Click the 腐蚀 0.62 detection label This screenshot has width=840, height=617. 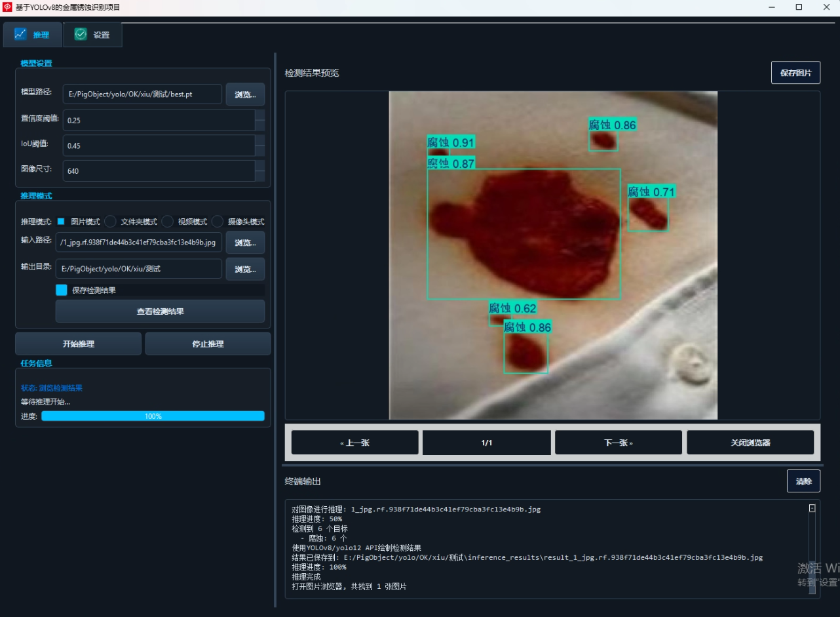[x=513, y=308]
